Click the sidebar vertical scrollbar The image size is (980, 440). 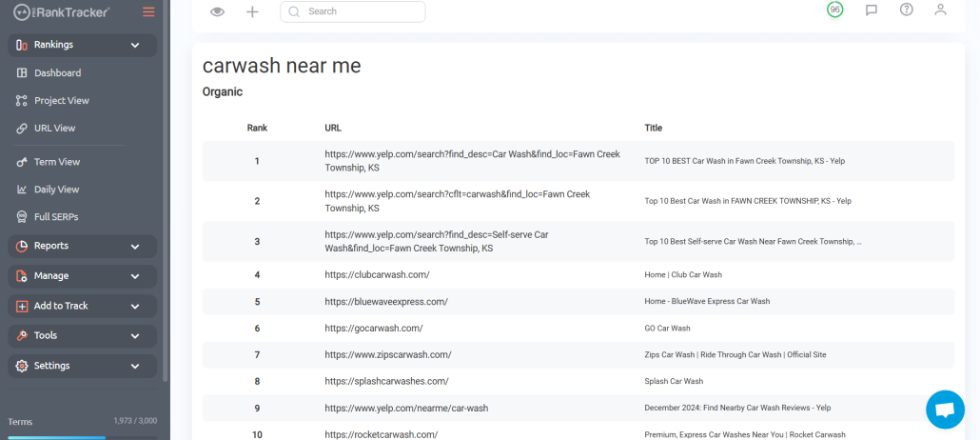click(x=165, y=190)
